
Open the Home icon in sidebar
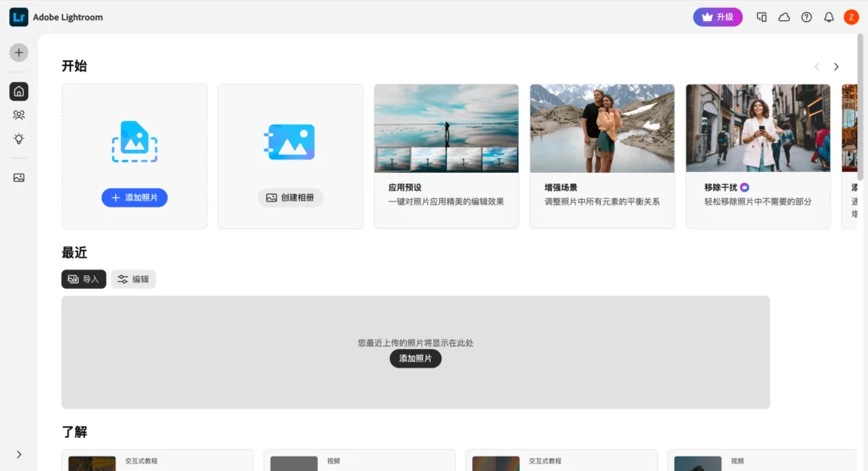[x=19, y=91]
